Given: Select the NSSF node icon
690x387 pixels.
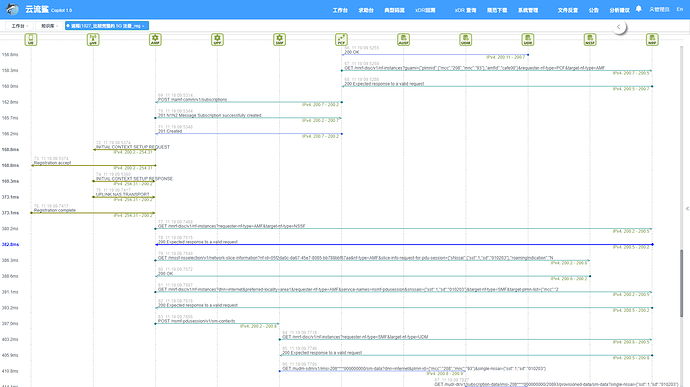Looking at the screenshot, I should (590, 40).
